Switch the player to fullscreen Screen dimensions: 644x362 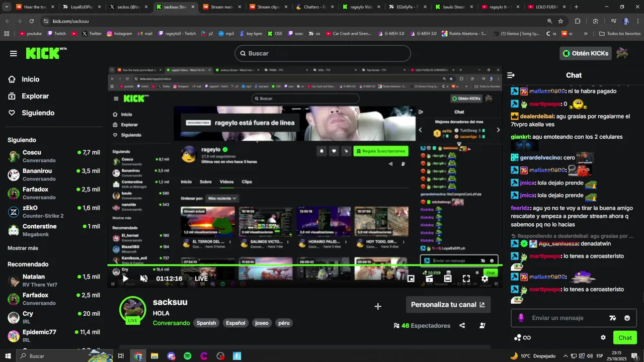[x=466, y=279]
